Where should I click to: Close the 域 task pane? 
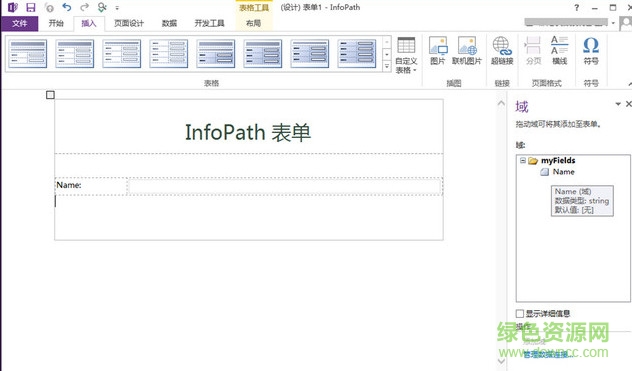coord(628,104)
